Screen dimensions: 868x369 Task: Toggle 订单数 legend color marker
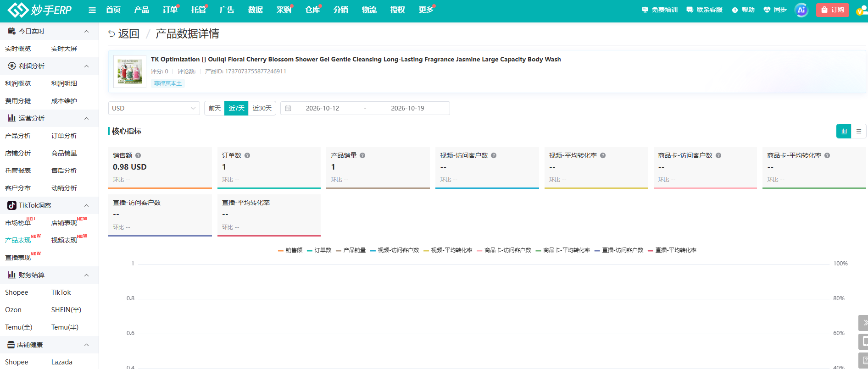(x=310, y=250)
